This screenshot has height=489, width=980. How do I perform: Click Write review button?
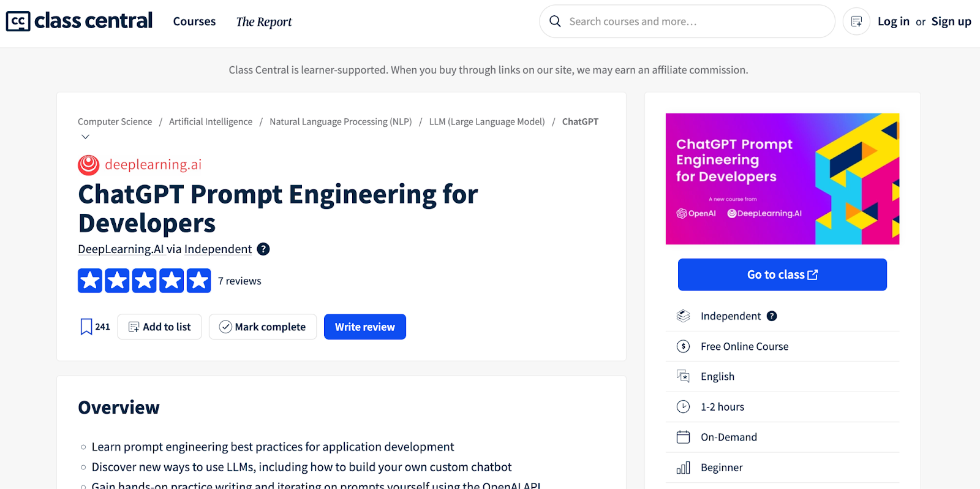(365, 327)
